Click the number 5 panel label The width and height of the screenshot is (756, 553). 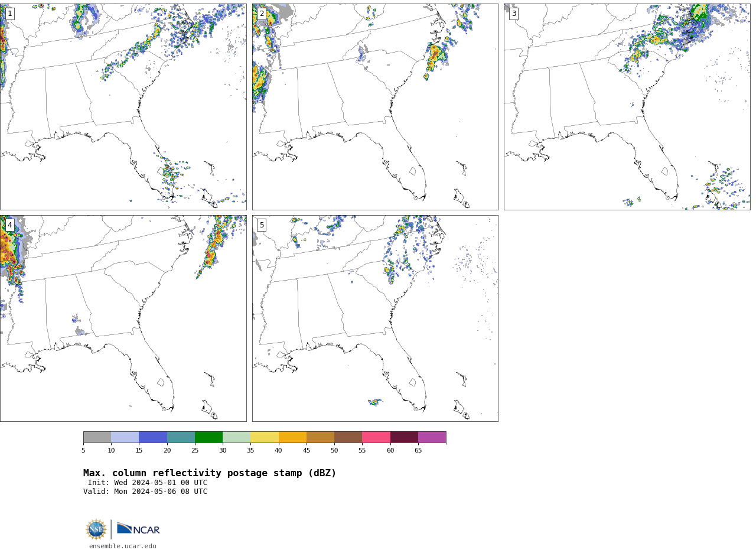262,225
